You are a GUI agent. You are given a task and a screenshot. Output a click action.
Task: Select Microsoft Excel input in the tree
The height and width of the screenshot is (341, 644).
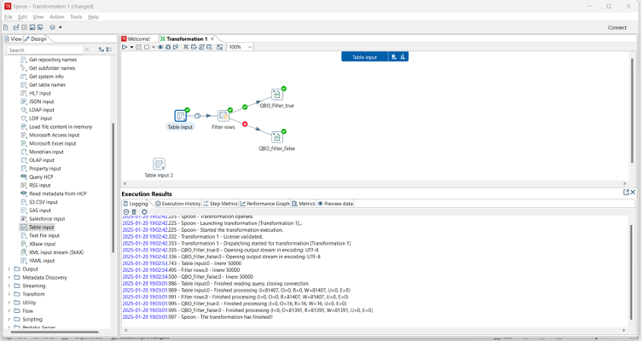coord(54,143)
